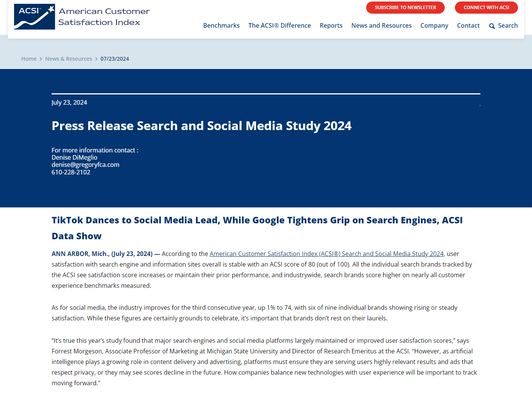The height and width of the screenshot is (397, 532).
Task: Open The ACSI® Difference menu
Action: (x=280, y=25)
